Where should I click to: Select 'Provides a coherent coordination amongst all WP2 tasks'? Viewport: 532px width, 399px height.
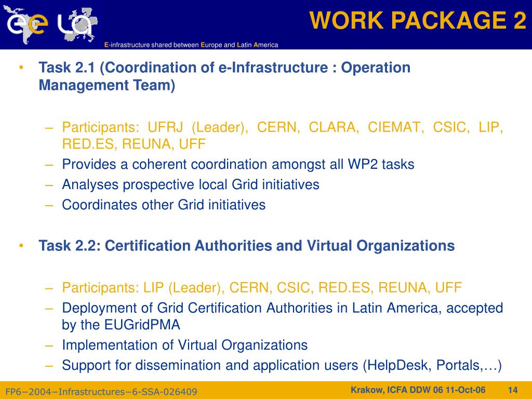(238, 164)
